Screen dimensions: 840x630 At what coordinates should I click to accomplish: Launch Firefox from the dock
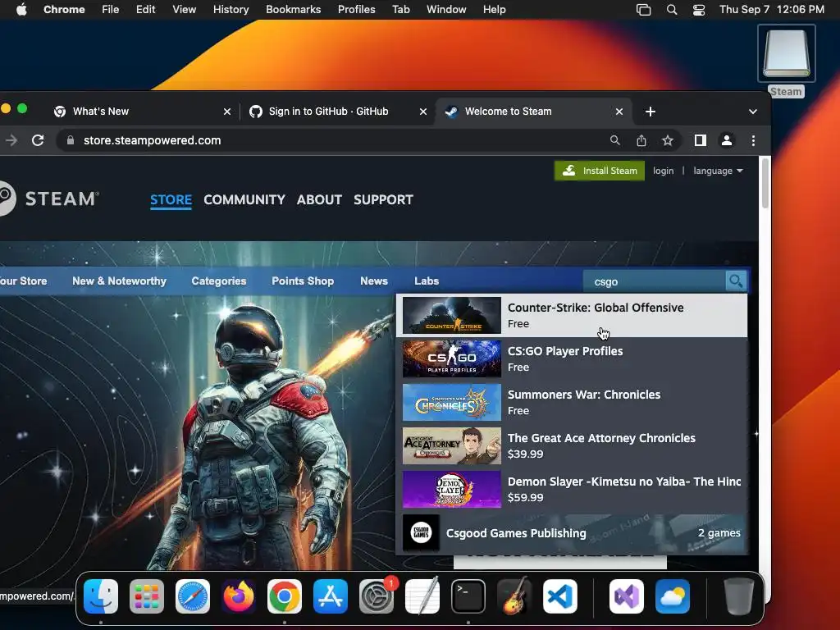coord(239,596)
